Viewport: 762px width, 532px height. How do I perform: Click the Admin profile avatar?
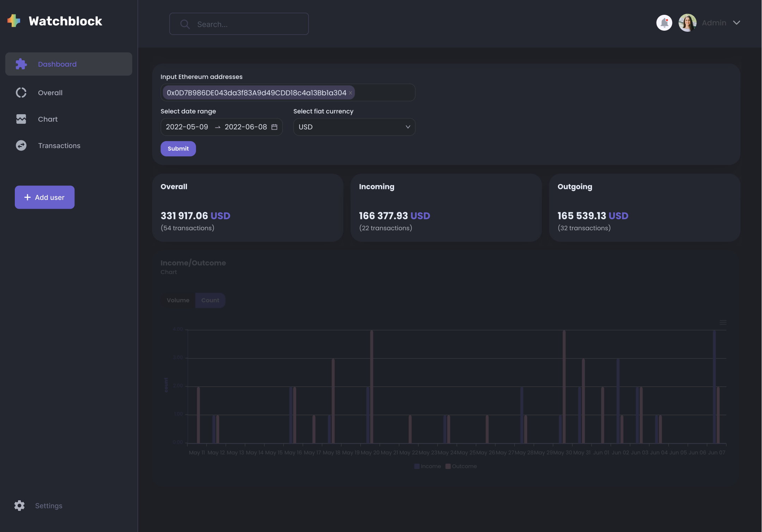tap(687, 23)
